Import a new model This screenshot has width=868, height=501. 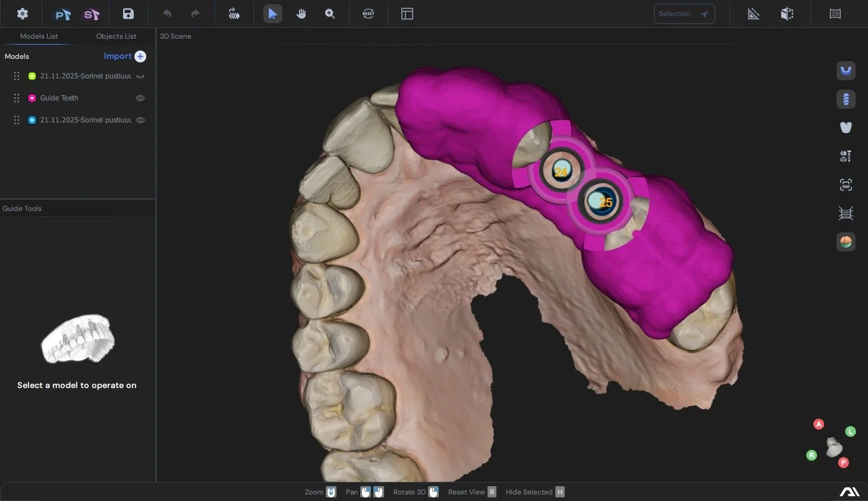(124, 56)
